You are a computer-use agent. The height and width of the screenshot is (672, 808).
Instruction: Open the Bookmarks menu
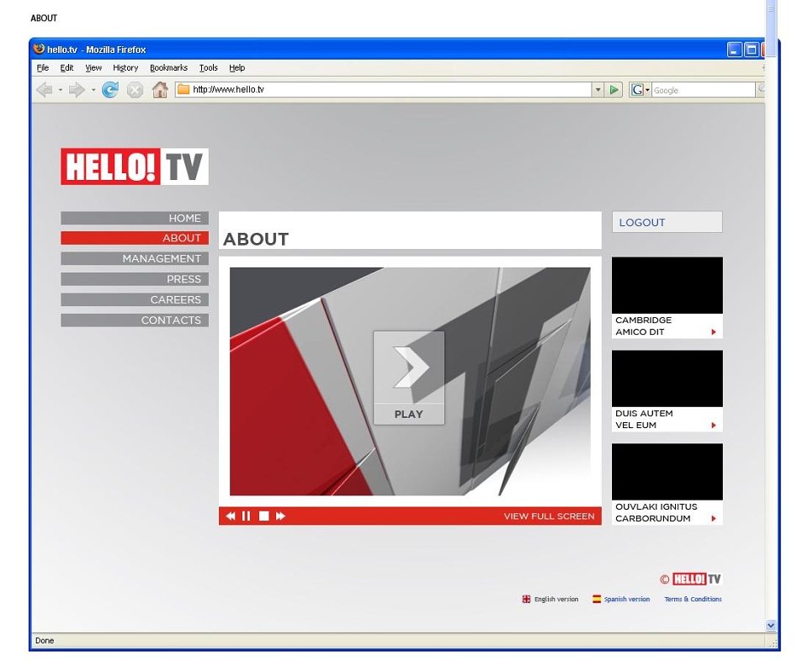[168, 68]
